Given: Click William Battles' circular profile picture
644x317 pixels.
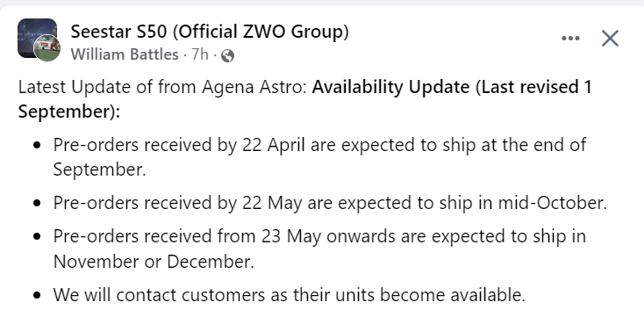Looking at the screenshot, I should tap(47, 48).
